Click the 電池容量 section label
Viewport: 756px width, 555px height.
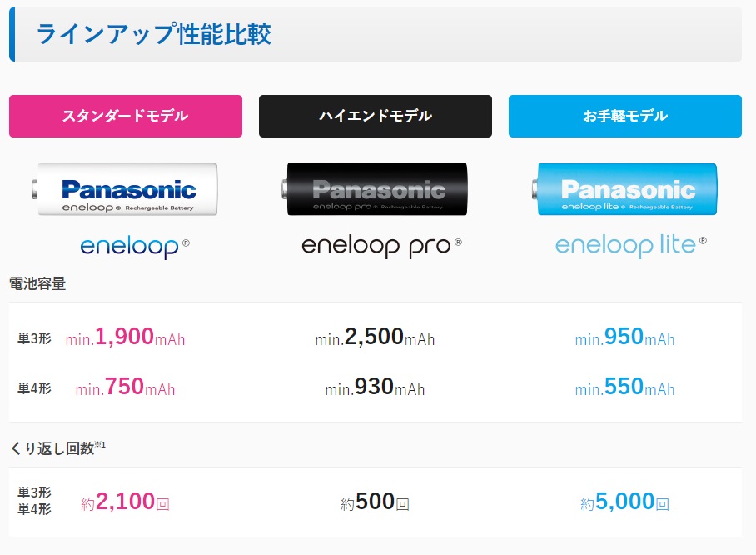coord(37,283)
